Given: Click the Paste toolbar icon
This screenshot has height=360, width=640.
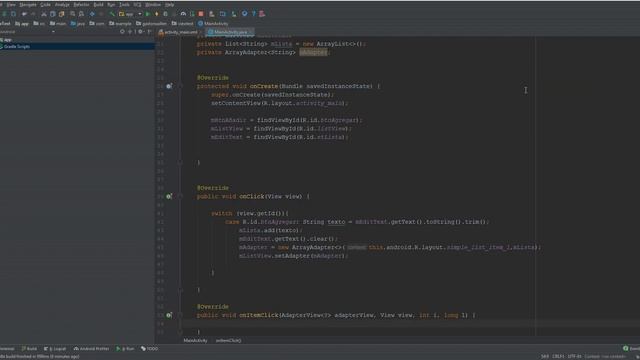Looking at the screenshot, I should tap(61, 13).
